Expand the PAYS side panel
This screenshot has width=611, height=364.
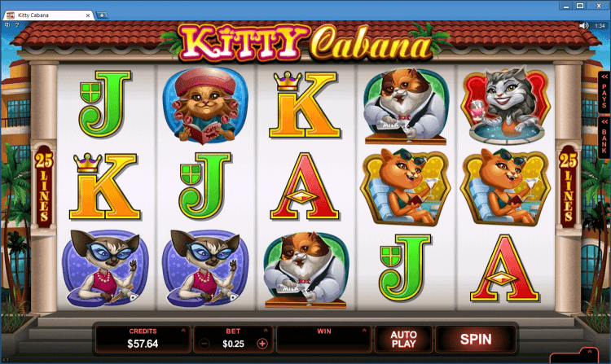click(604, 92)
